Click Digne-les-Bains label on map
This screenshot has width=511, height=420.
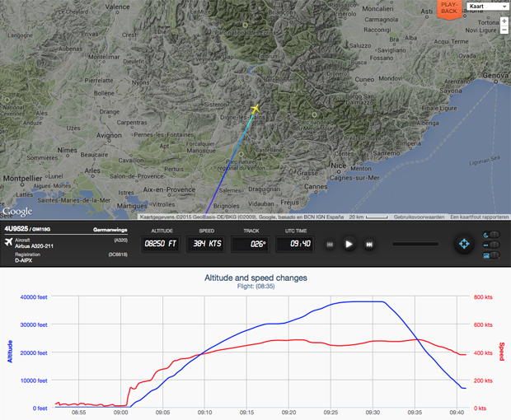tap(243, 117)
